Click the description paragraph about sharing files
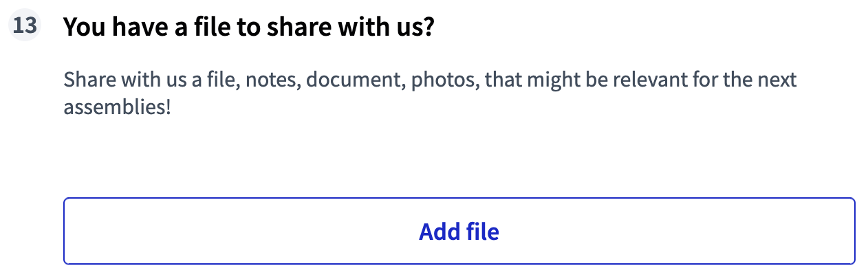868x277 pixels. [x=430, y=93]
